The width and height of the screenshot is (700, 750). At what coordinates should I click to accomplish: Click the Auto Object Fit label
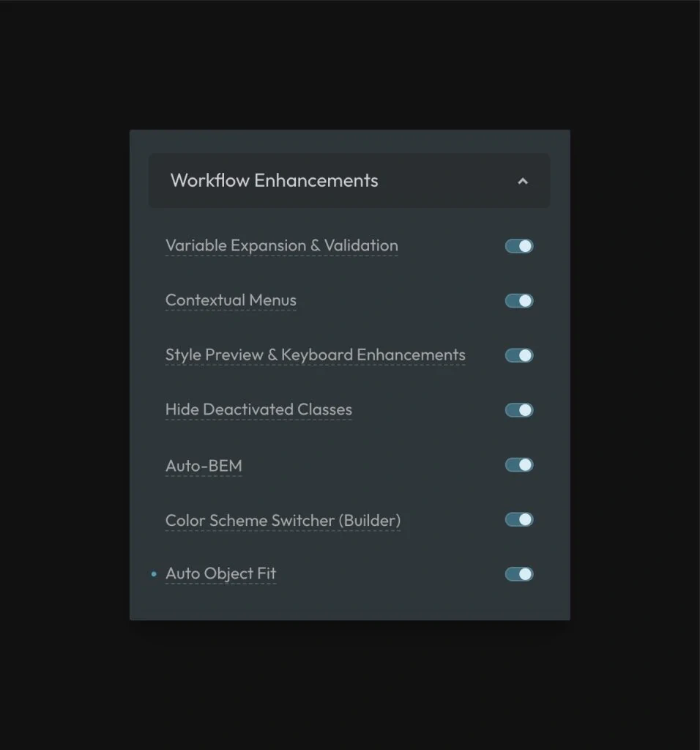pos(220,573)
